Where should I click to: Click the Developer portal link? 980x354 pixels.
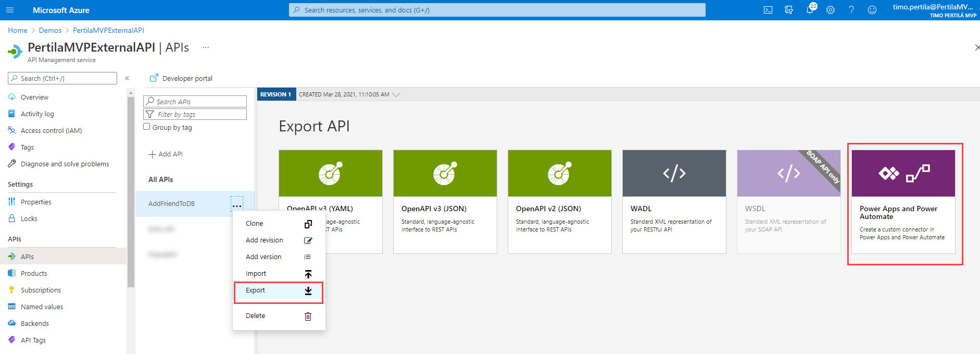181,78
